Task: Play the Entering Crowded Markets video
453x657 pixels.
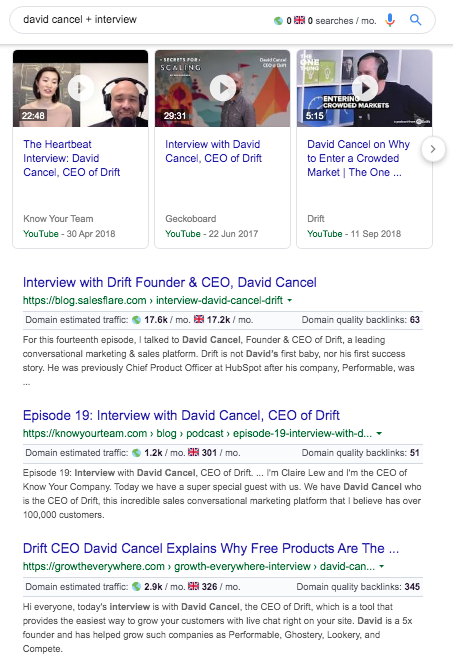Action: click(x=365, y=88)
